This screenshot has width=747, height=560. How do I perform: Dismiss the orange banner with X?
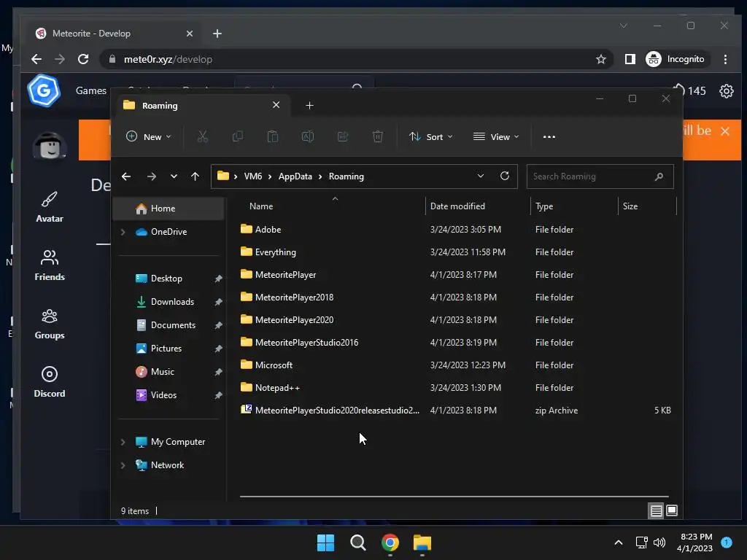coord(724,131)
